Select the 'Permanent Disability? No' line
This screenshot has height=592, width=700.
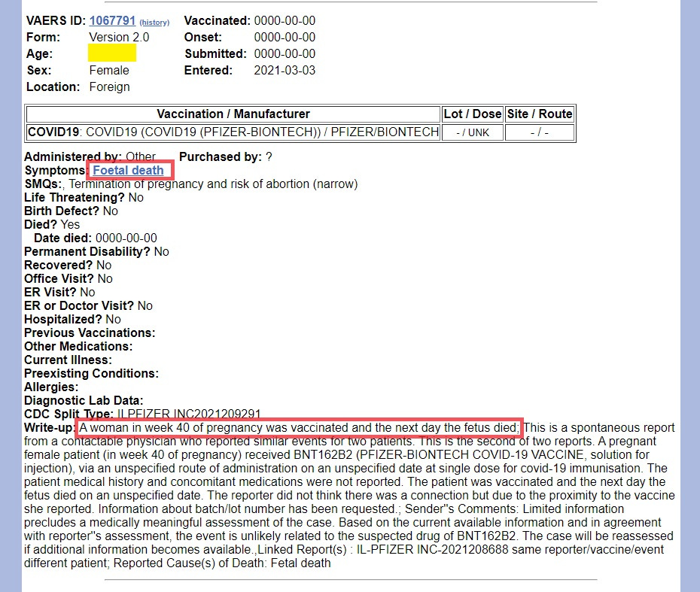tap(96, 251)
